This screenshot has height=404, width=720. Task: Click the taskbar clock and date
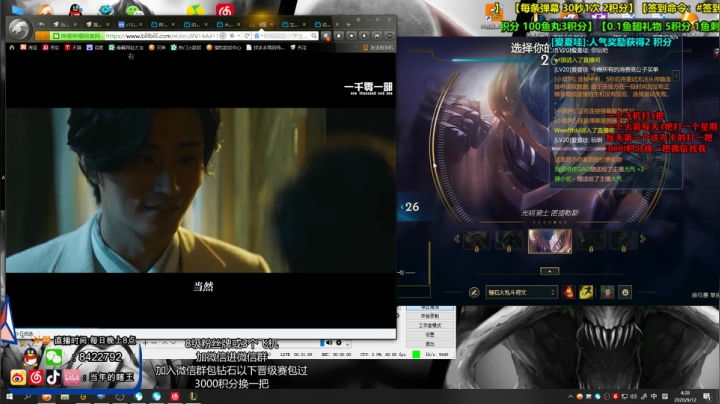[x=685, y=397]
